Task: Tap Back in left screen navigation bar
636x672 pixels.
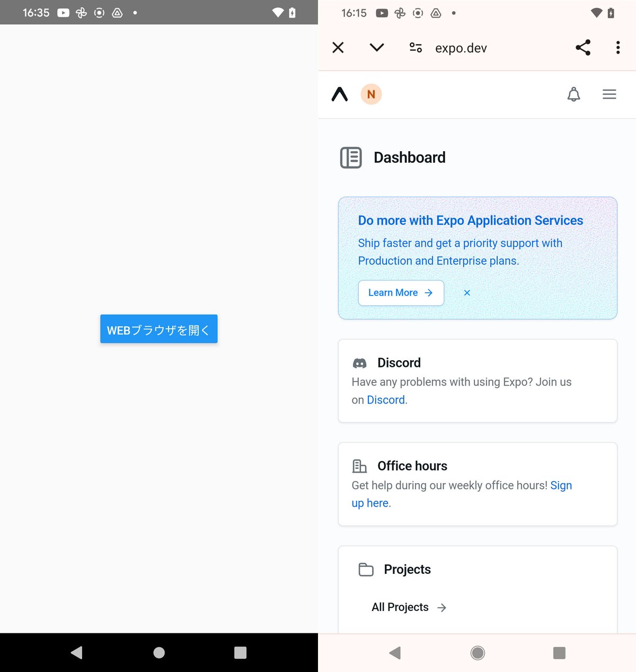Action: tap(77, 652)
